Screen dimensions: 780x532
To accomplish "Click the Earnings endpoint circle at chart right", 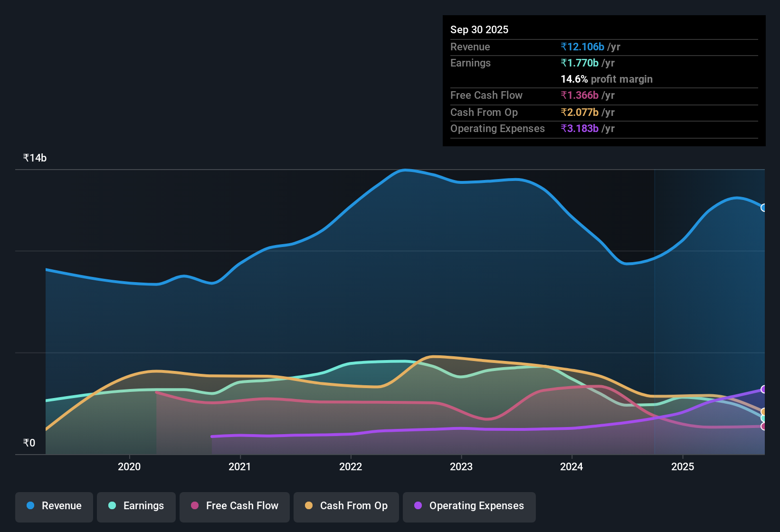I will point(763,418).
